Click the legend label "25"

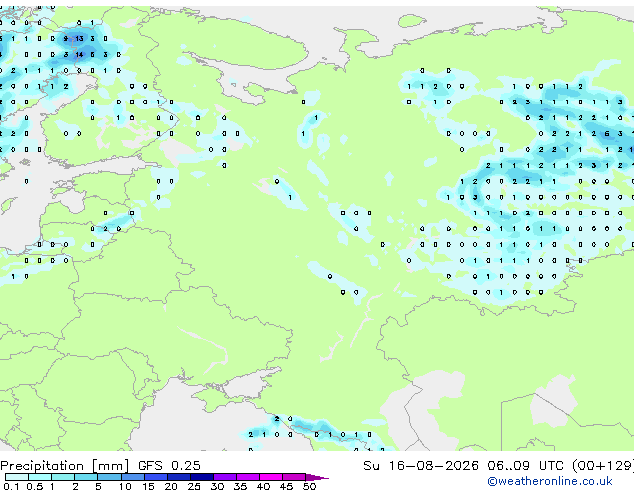tap(194, 486)
